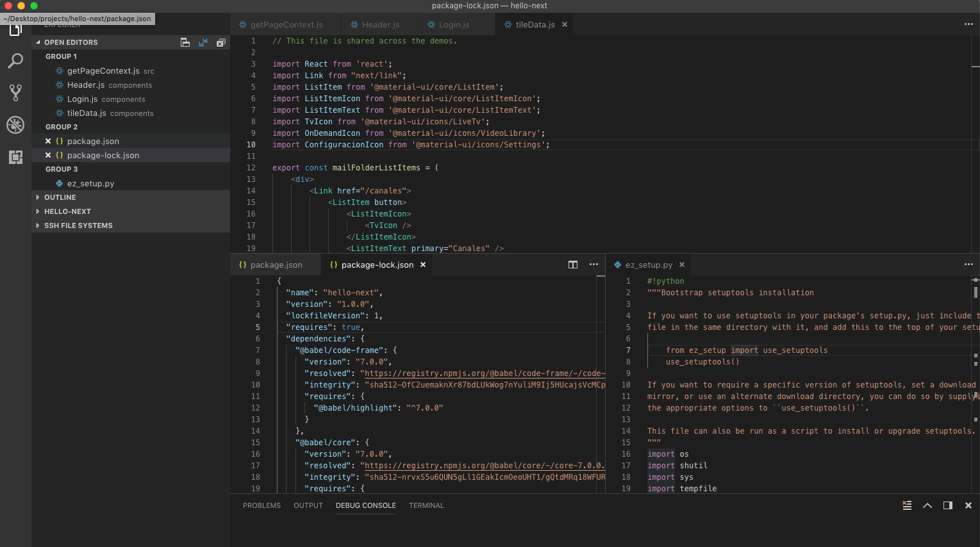The height and width of the screenshot is (547, 980).
Task: Switch to the Debug Console panel tab
Action: click(x=366, y=505)
